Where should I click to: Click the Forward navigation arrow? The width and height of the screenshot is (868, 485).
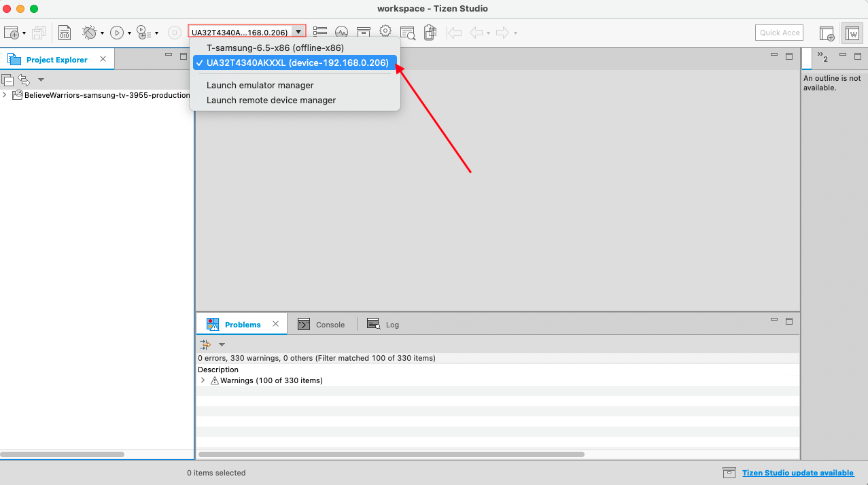pyautogui.click(x=503, y=32)
